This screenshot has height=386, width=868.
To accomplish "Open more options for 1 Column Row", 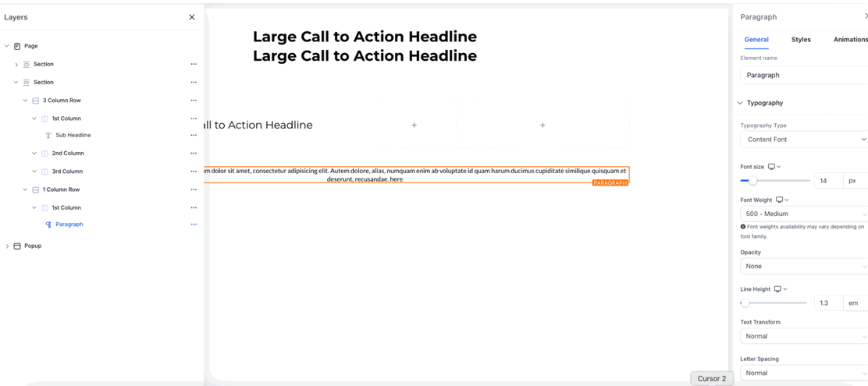I will [194, 189].
